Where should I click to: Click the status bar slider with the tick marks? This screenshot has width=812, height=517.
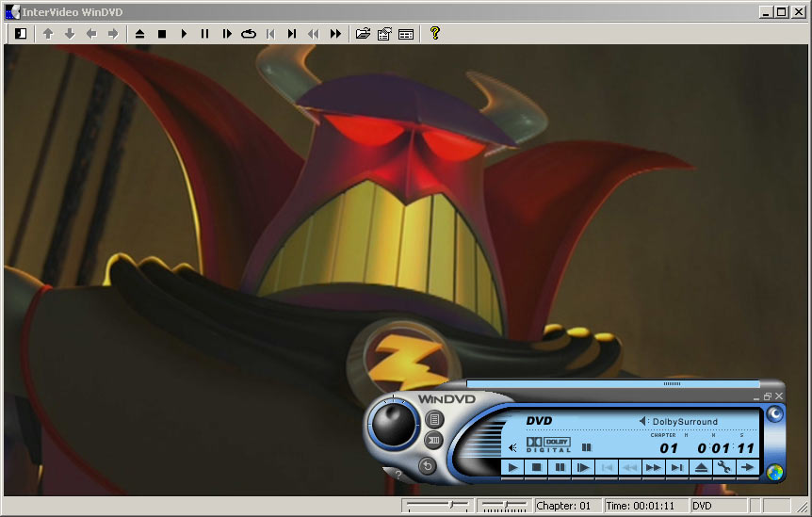tap(505, 506)
